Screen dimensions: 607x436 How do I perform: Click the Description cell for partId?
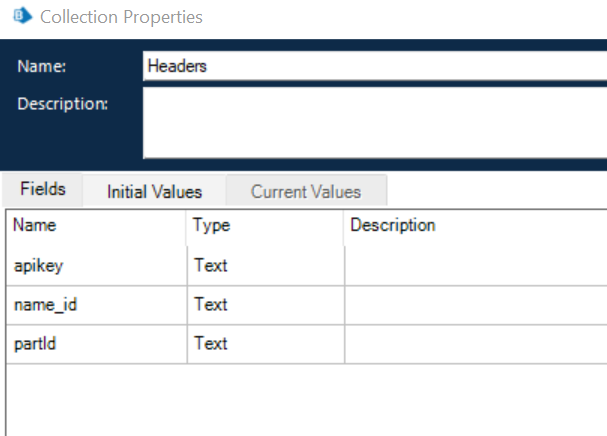tap(475, 344)
